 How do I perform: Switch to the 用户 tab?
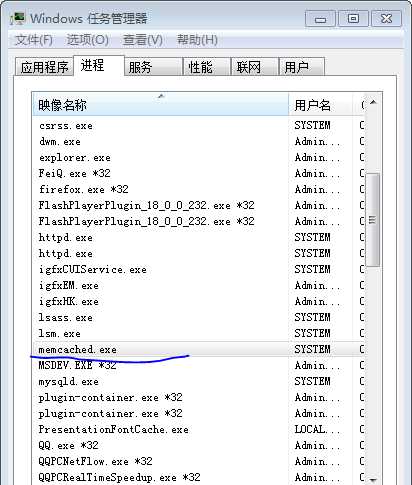[x=301, y=67]
